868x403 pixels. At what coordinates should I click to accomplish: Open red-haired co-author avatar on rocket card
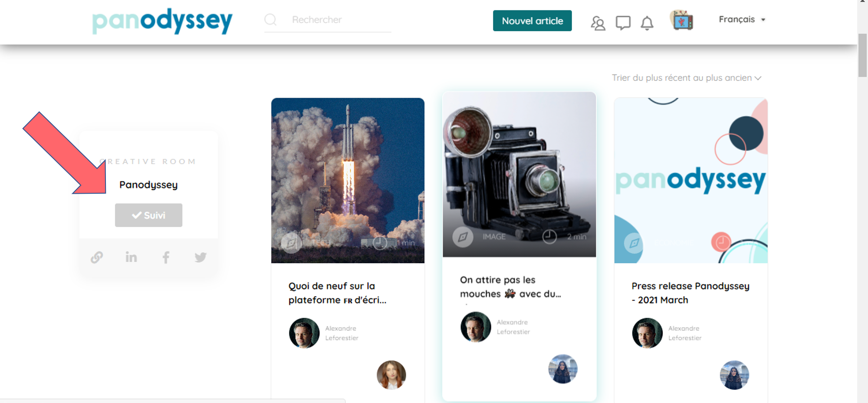pyautogui.click(x=391, y=375)
